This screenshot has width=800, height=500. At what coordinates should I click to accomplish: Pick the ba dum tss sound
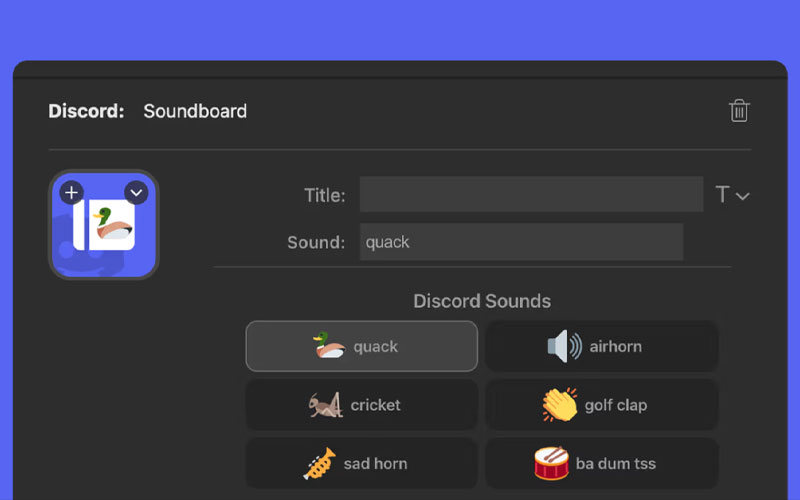[x=602, y=464]
